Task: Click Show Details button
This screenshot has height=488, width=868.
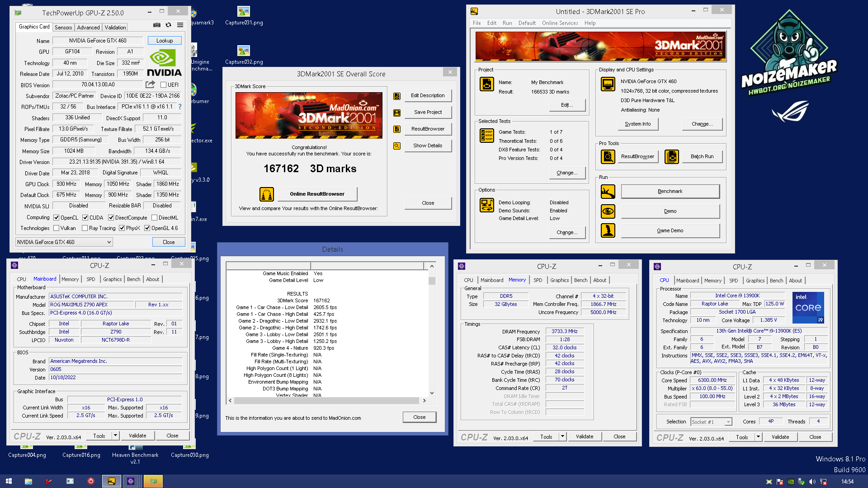Action: [x=428, y=145]
